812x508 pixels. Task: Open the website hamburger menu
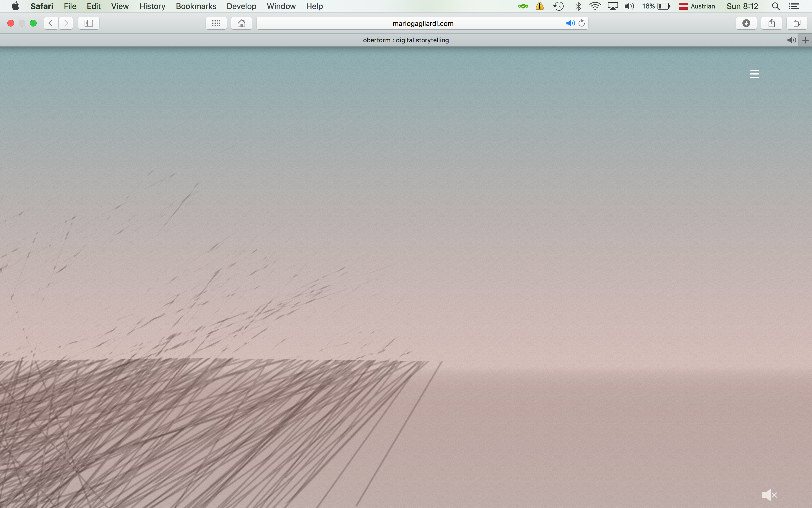[754, 74]
